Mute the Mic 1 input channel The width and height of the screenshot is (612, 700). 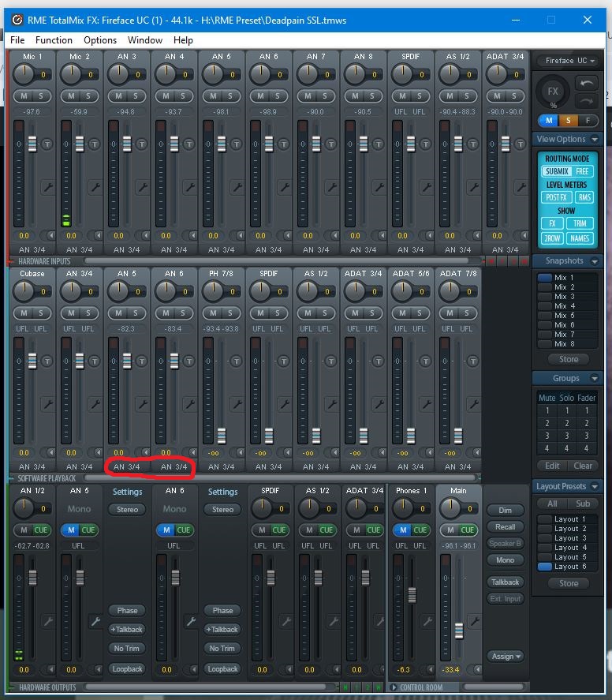(24, 95)
